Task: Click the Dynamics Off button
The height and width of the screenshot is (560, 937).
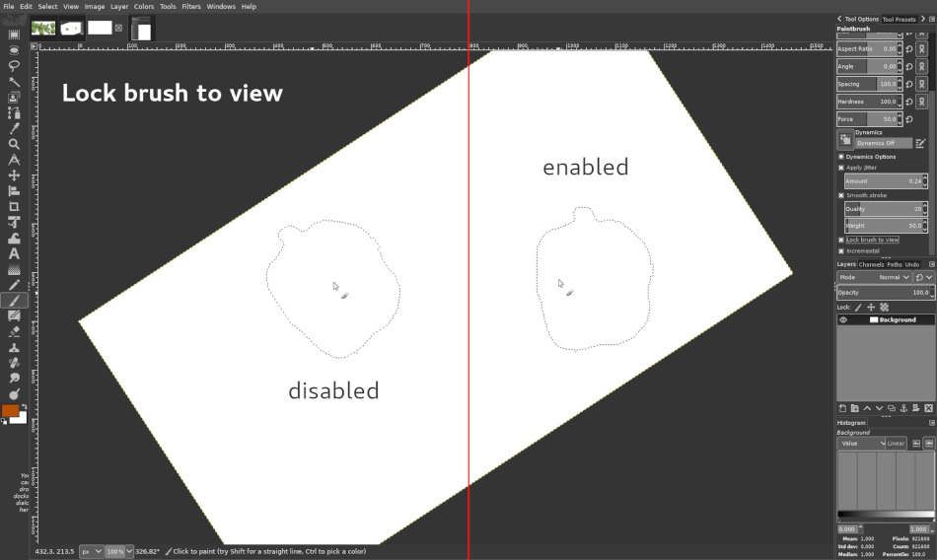Action: [884, 143]
